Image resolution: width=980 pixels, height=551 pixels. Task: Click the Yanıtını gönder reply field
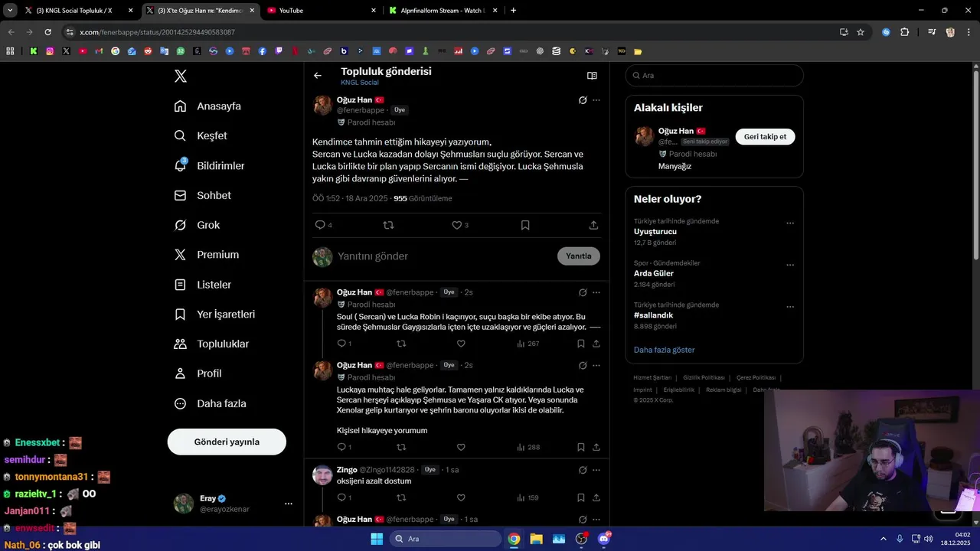[x=444, y=256]
